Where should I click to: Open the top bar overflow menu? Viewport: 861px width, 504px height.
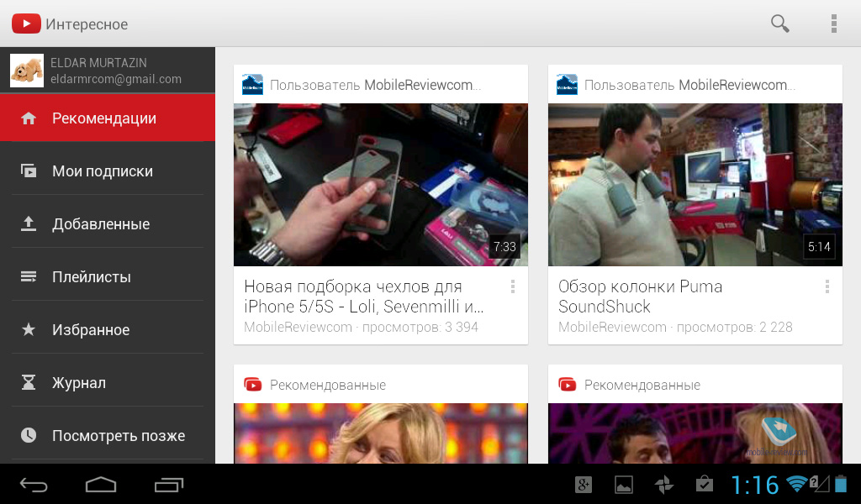click(x=833, y=24)
